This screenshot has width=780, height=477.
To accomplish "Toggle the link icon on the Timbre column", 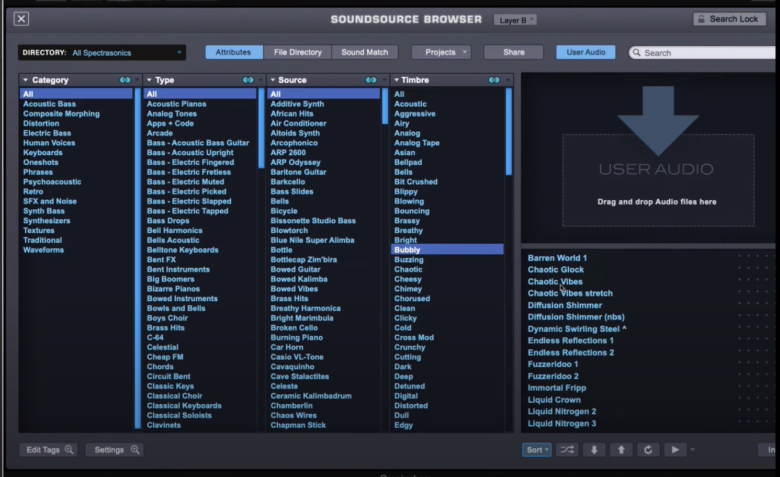I will [x=494, y=80].
